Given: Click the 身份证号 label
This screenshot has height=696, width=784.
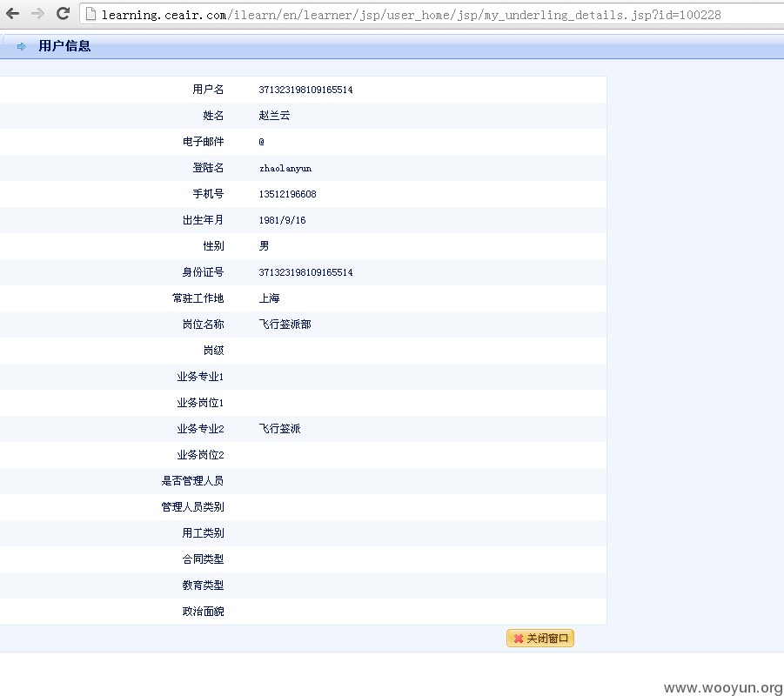Looking at the screenshot, I should coord(203,272).
